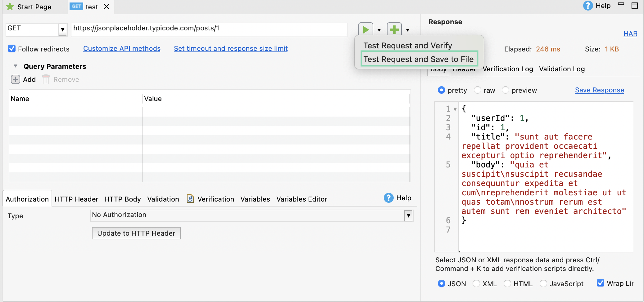Switch to the HTTP Header tab
This screenshot has width=644, height=302.
coord(76,199)
